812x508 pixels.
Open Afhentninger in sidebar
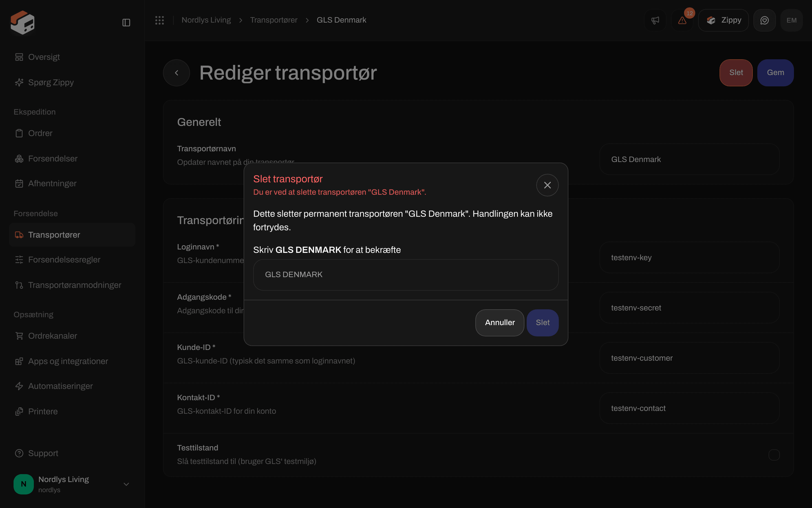click(72, 183)
